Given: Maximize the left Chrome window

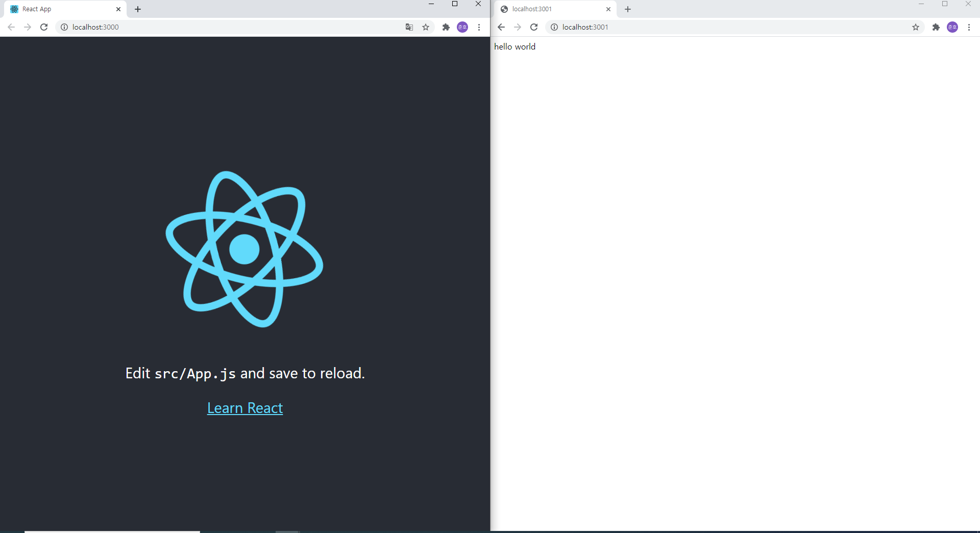Looking at the screenshot, I should (455, 4).
